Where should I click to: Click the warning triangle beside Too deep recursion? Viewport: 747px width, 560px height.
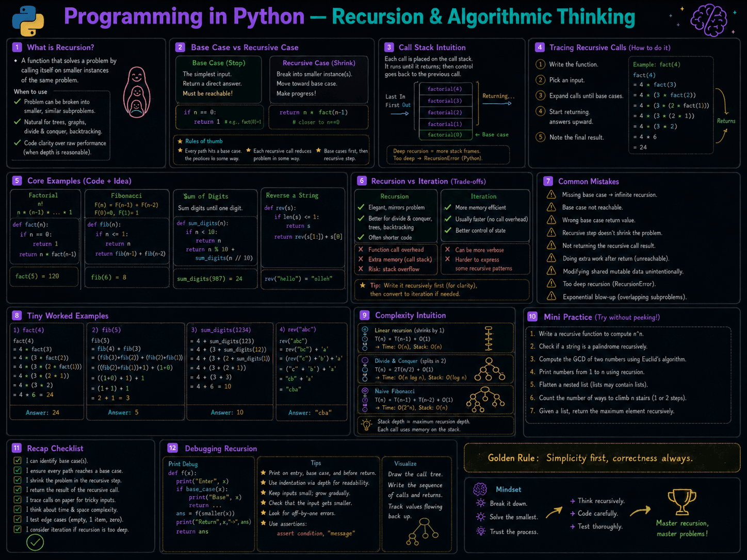coord(551,284)
